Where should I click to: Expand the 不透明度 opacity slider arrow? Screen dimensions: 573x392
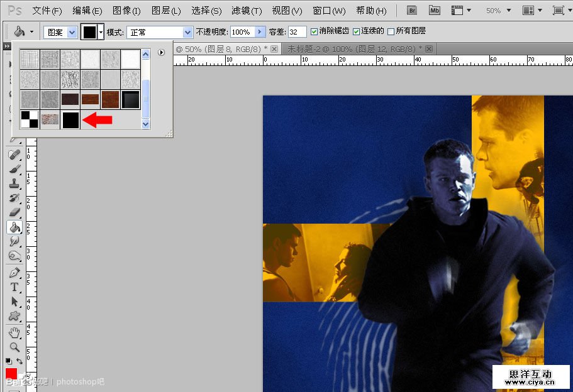pos(260,32)
